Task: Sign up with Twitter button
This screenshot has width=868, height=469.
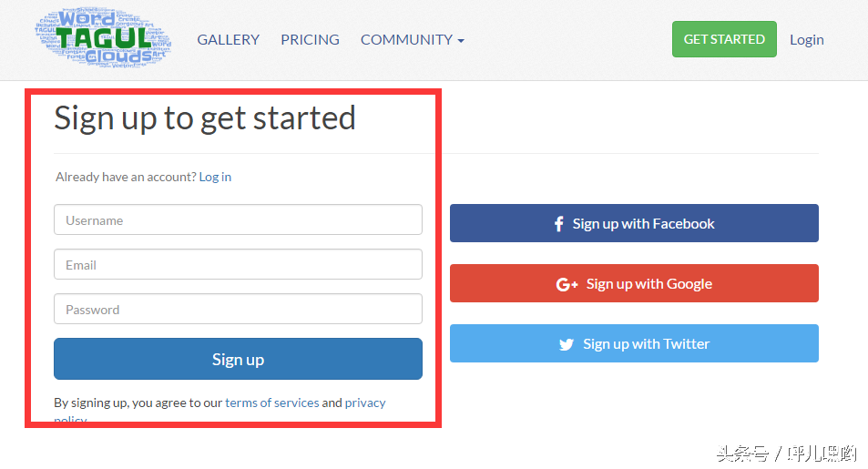Action: [x=634, y=343]
